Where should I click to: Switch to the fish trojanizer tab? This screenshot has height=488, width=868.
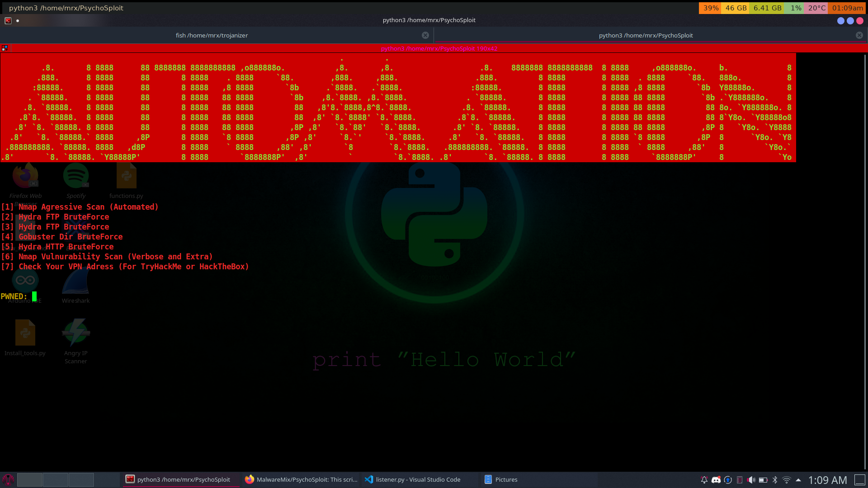(x=212, y=35)
